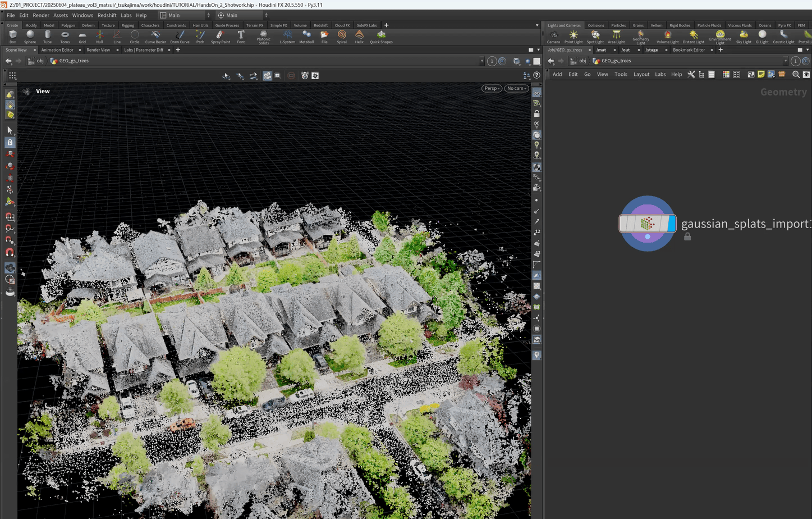Click the Environment Light shelf tool

(719, 37)
